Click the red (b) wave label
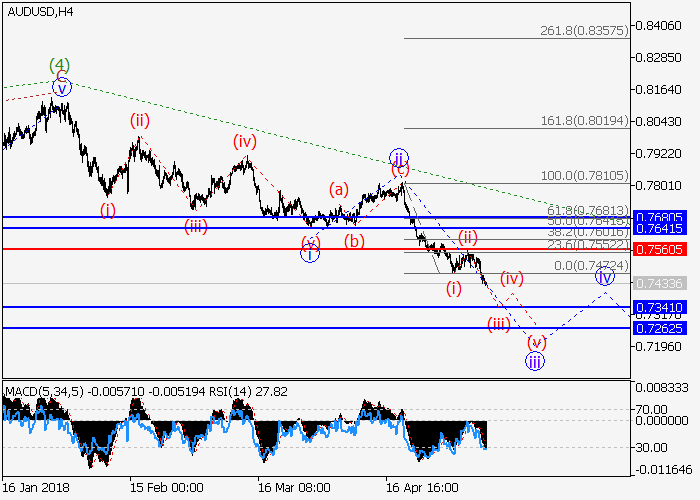 (x=353, y=241)
